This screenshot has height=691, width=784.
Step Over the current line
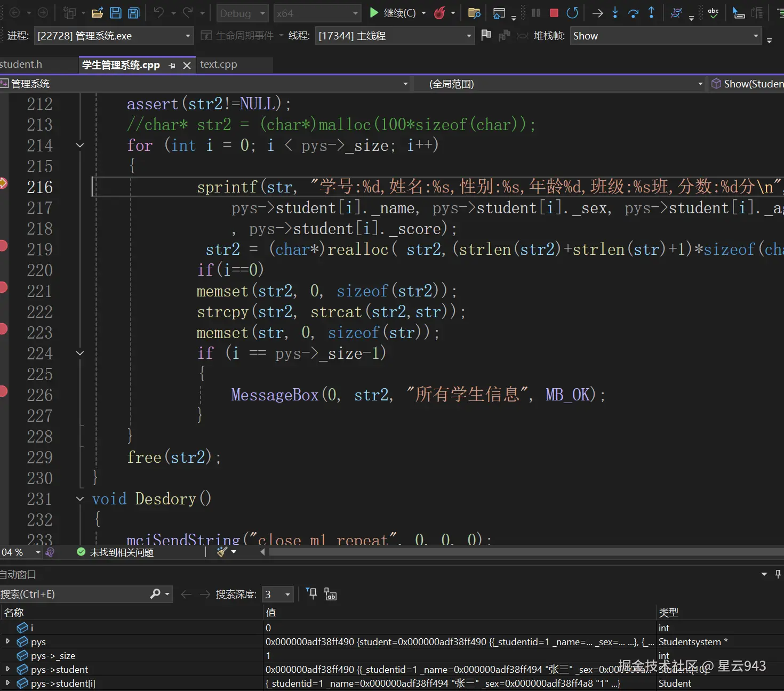click(x=633, y=13)
